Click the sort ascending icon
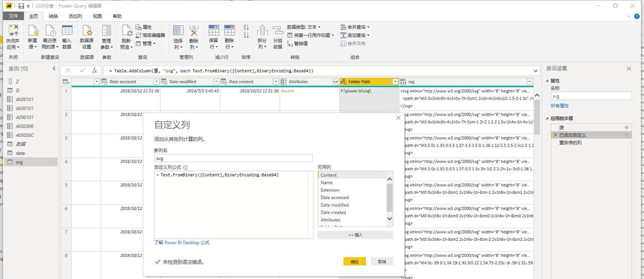 (x=246, y=27)
